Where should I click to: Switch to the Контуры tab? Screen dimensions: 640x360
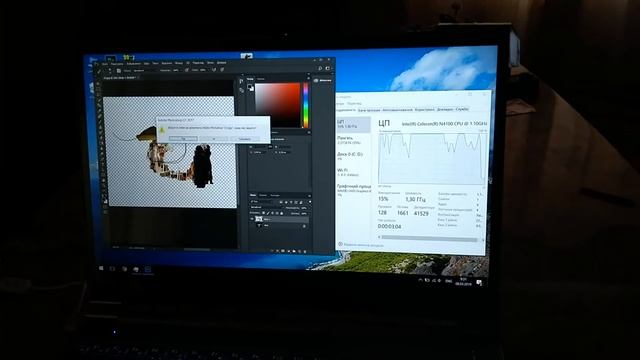click(x=275, y=196)
